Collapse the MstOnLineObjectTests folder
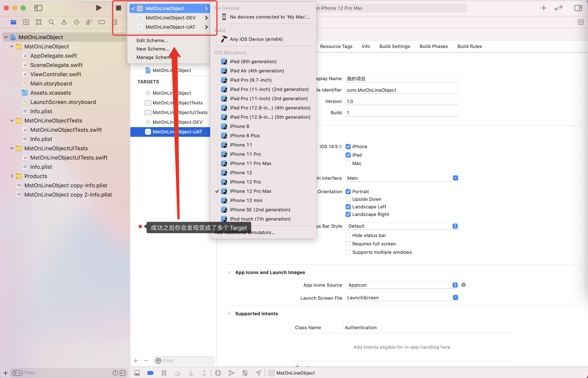 (x=12, y=121)
